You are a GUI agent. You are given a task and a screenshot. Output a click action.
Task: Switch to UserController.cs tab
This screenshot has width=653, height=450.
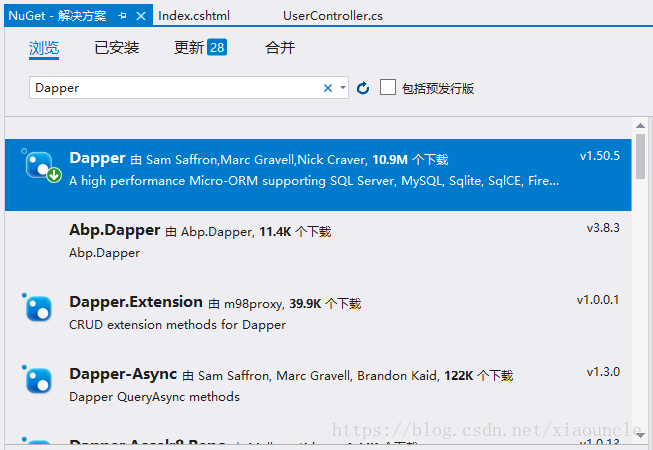coord(333,16)
